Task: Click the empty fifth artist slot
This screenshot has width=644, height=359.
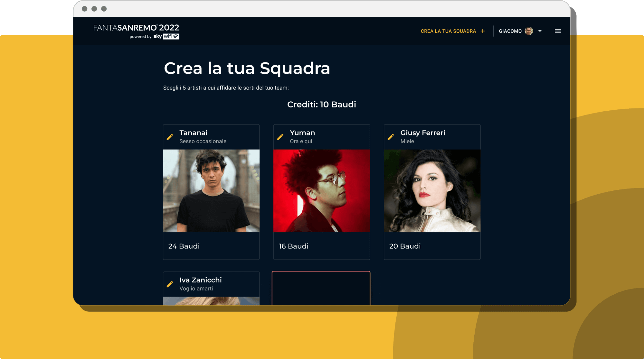Action: (321, 288)
